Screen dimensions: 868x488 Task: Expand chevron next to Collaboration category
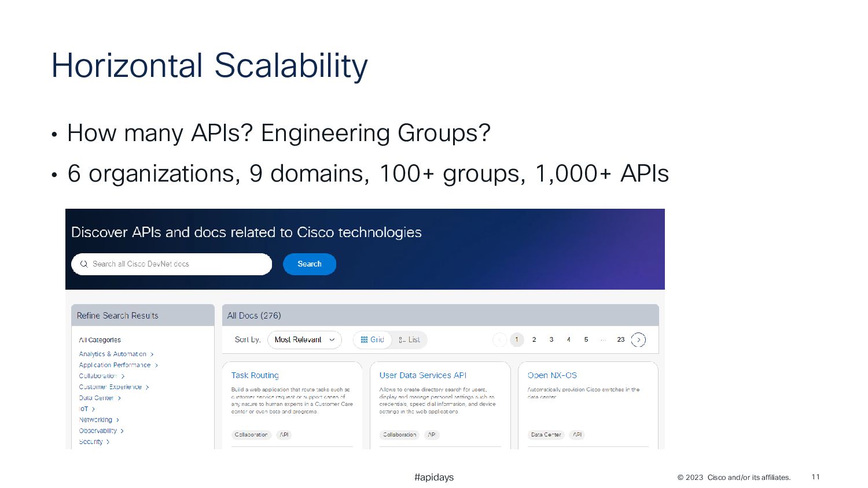[x=123, y=376]
